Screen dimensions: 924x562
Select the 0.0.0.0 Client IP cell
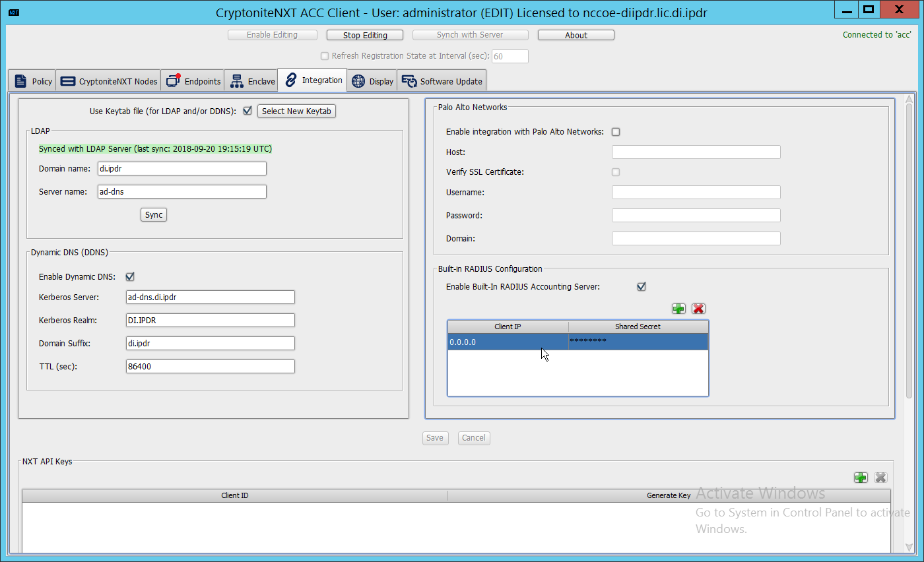pyautogui.click(x=508, y=342)
